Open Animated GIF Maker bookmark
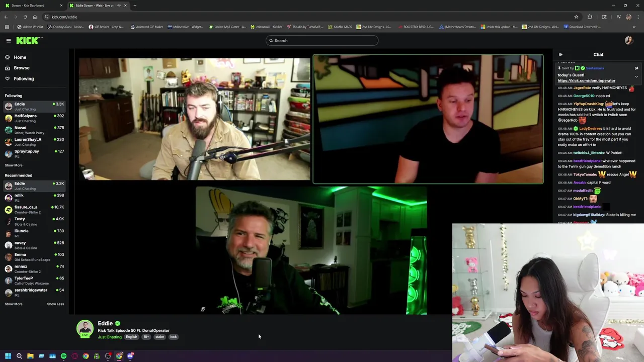 [x=147, y=27]
